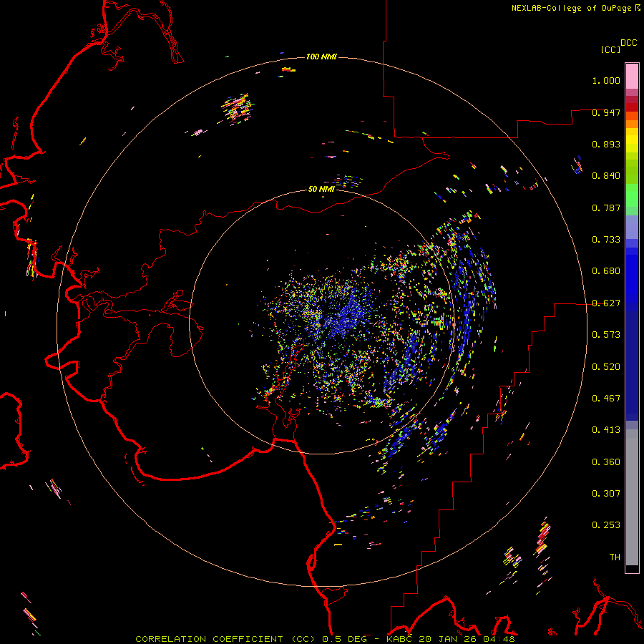Click the [CC] units label
The width and height of the screenshot is (644, 644).
point(610,49)
